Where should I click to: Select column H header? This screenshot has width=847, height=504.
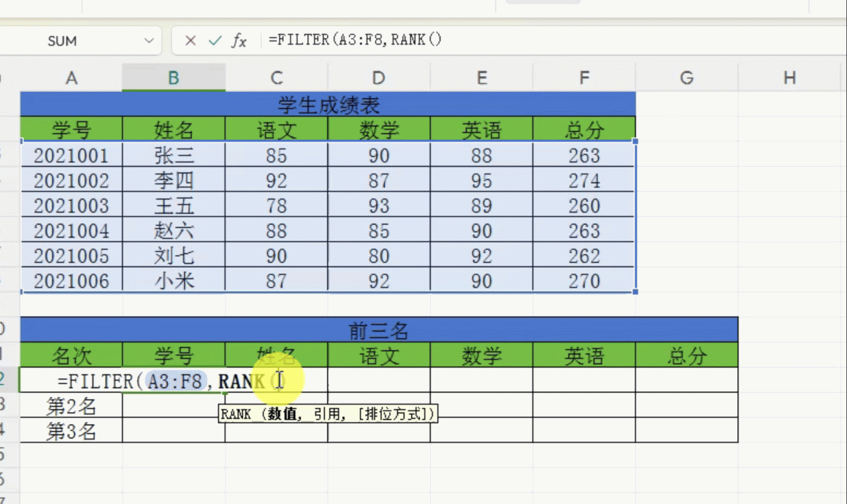point(789,78)
